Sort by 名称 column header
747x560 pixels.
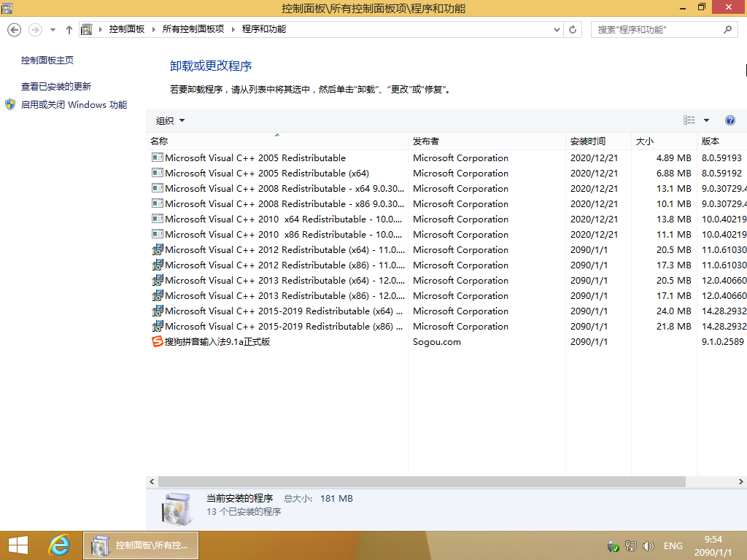point(276,141)
